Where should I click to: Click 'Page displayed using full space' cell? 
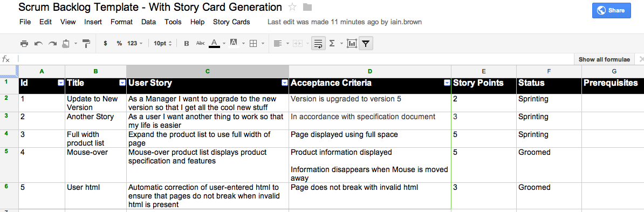(370, 139)
